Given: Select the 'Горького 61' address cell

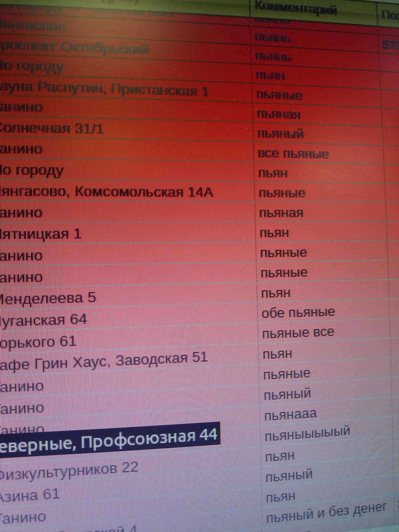Looking at the screenshot, I should point(38,341).
